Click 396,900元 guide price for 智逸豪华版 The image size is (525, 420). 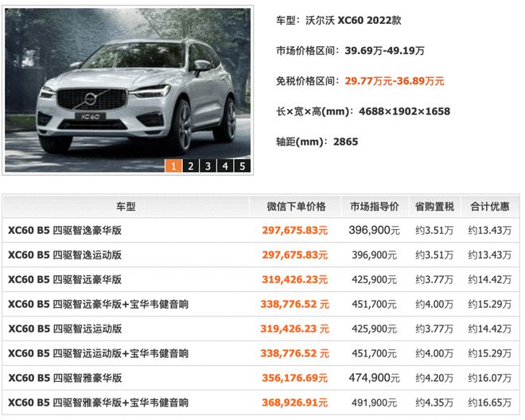[x=375, y=231]
